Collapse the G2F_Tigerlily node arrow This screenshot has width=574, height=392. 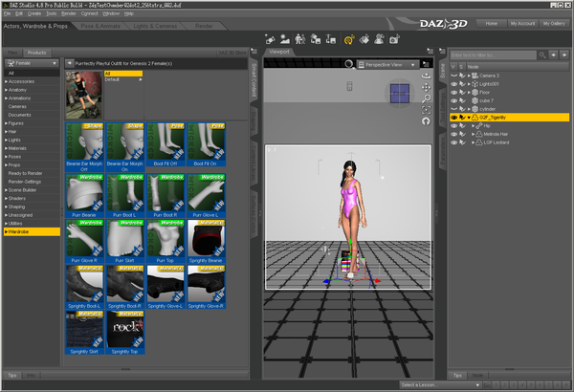point(469,118)
